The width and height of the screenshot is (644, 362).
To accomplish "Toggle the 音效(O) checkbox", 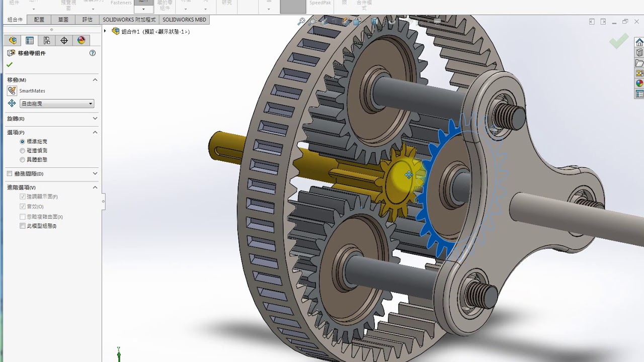I will point(23,207).
